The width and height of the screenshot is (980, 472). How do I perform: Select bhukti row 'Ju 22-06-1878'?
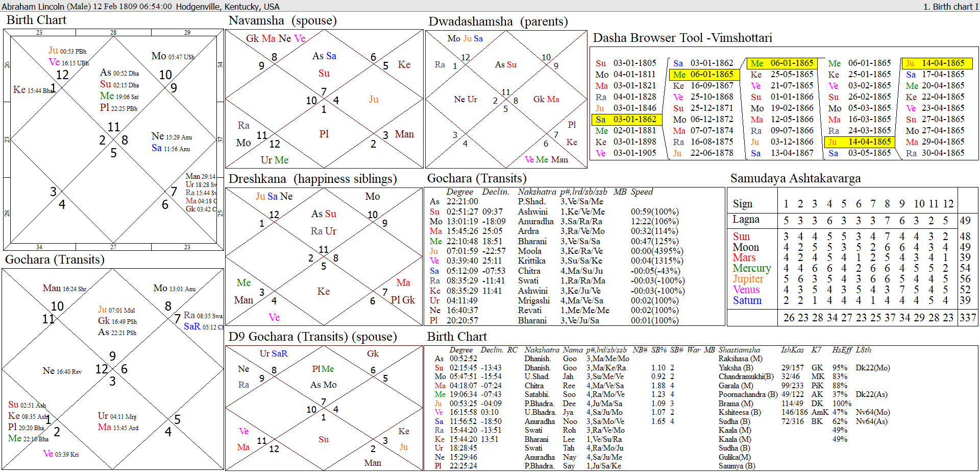pos(703,153)
